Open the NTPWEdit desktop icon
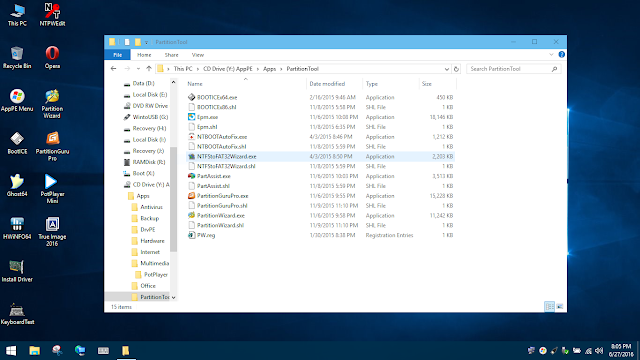640x360 pixels. (52, 15)
